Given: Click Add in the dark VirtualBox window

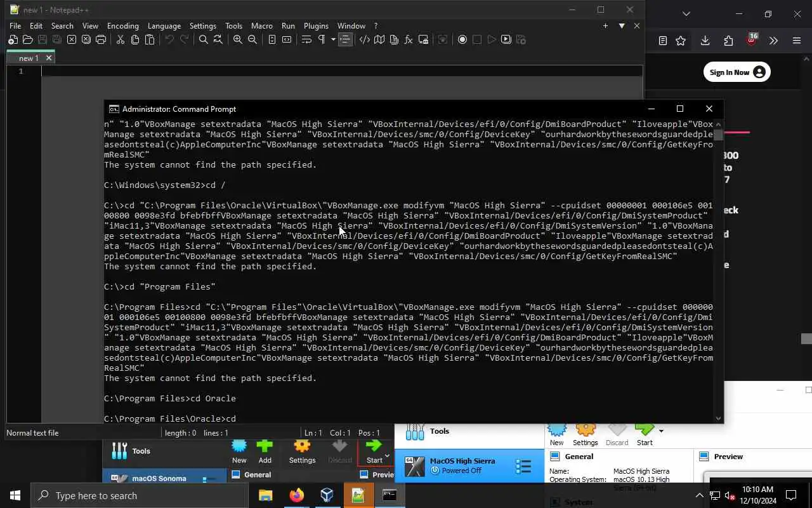Looking at the screenshot, I should 265,451.
